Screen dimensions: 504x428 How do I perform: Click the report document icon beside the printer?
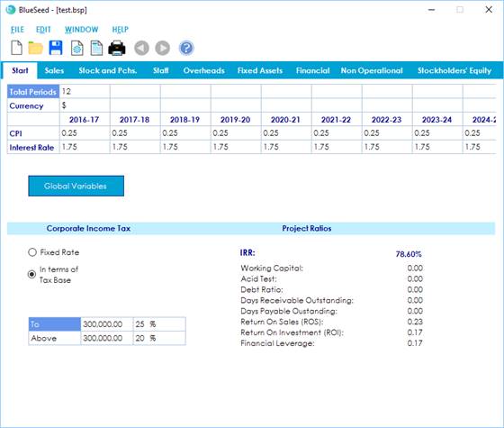coord(96,49)
